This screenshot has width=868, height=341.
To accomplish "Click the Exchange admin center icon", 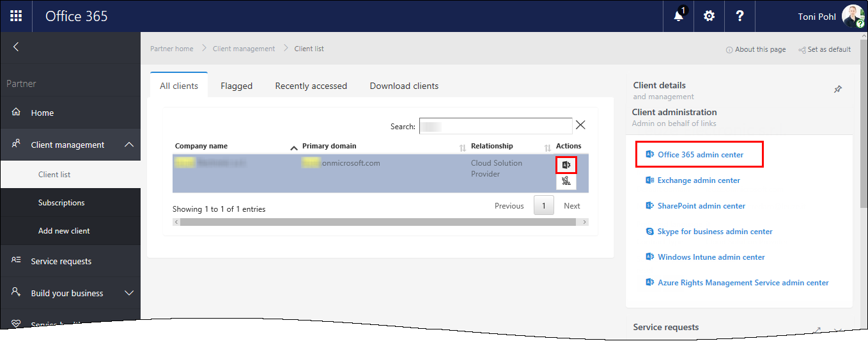I will pyautogui.click(x=649, y=180).
